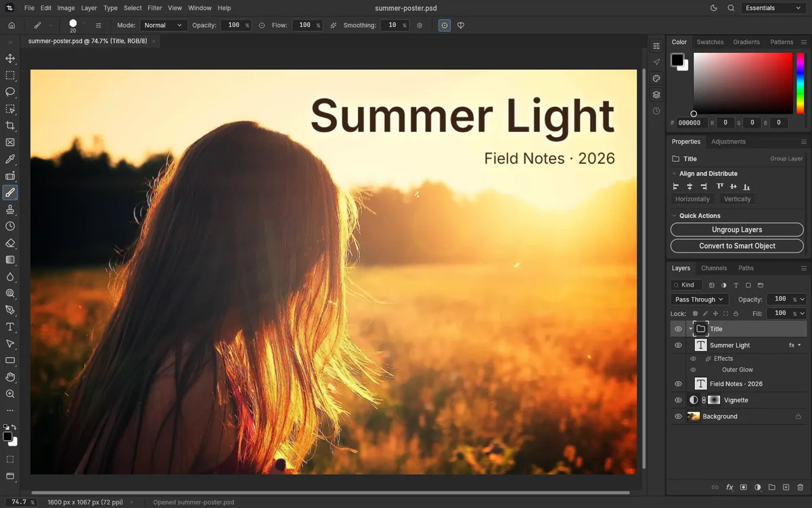Image resolution: width=812 pixels, height=508 pixels.
Task: Open the Essentials workspace dropdown
Action: point(772,8)
